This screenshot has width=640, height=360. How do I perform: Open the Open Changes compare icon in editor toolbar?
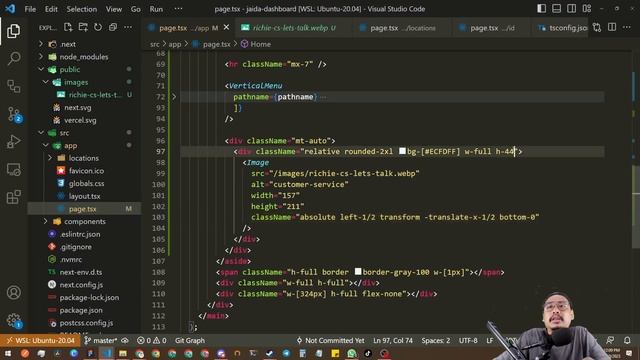(597, 27)
